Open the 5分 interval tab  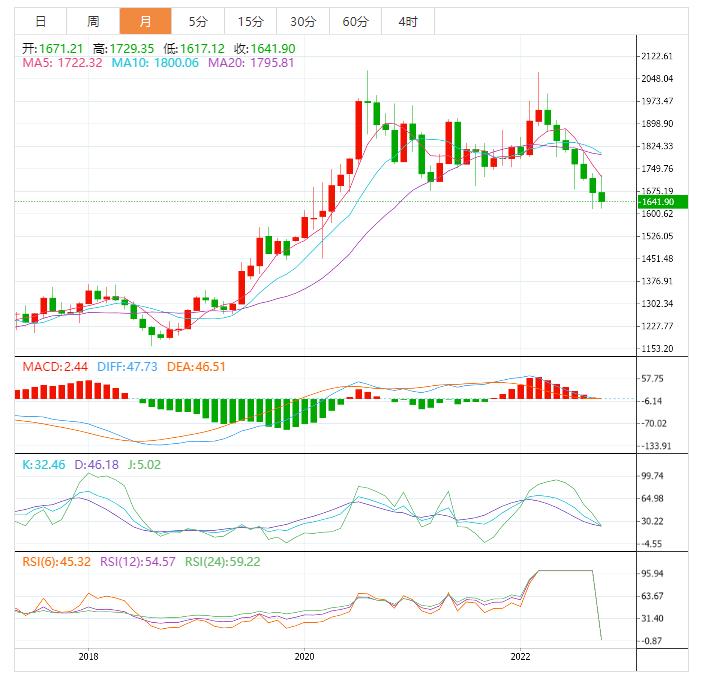(x=198, y=21)
